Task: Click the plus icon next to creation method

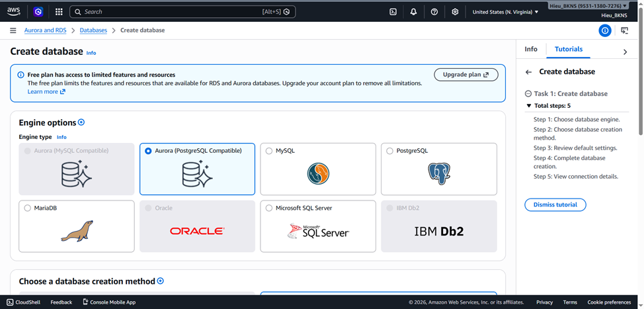Action: click(161, 281)
